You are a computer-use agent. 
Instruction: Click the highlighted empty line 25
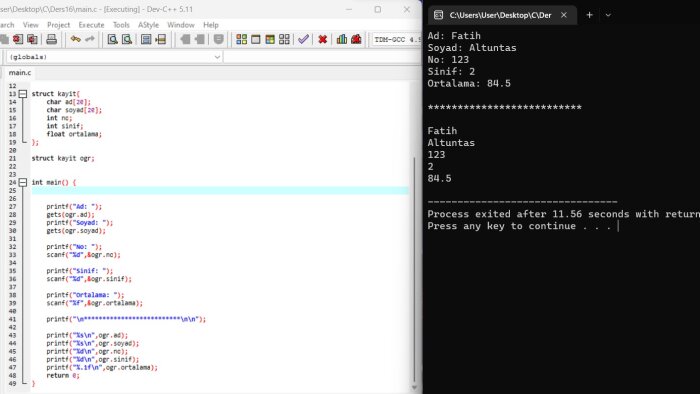click(x=220, y=191)
